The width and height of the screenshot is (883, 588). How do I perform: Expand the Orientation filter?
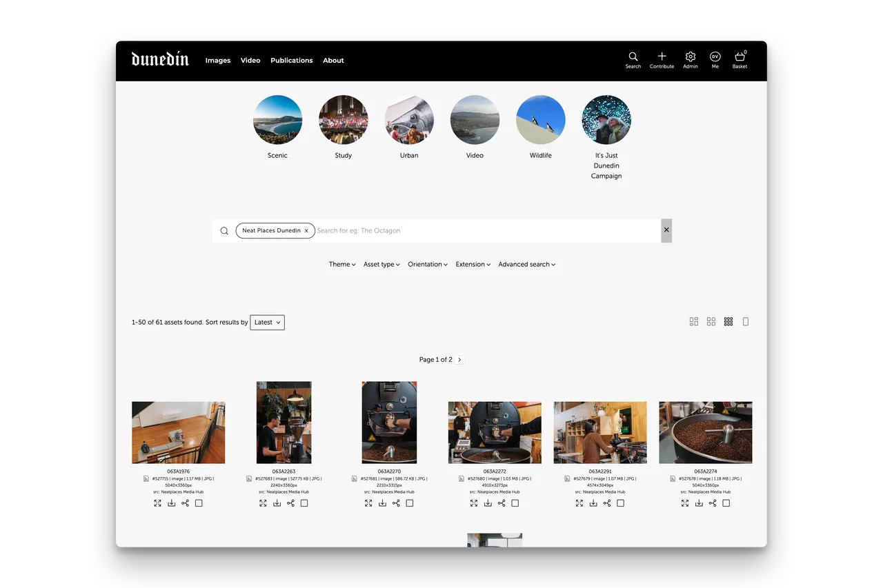click(428, 265)
